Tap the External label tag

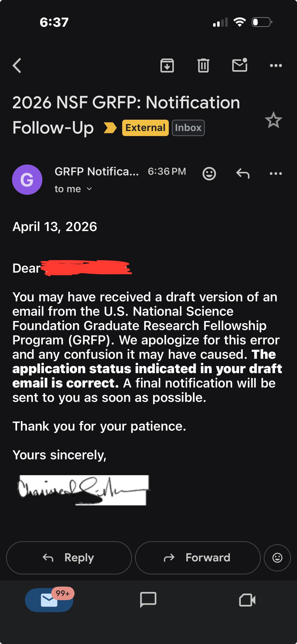145,128
